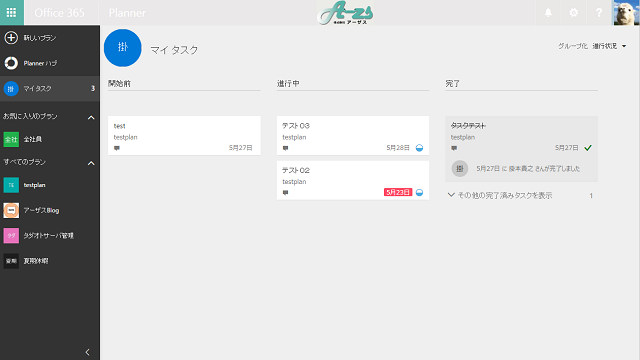Click the Planner header title

127,13
